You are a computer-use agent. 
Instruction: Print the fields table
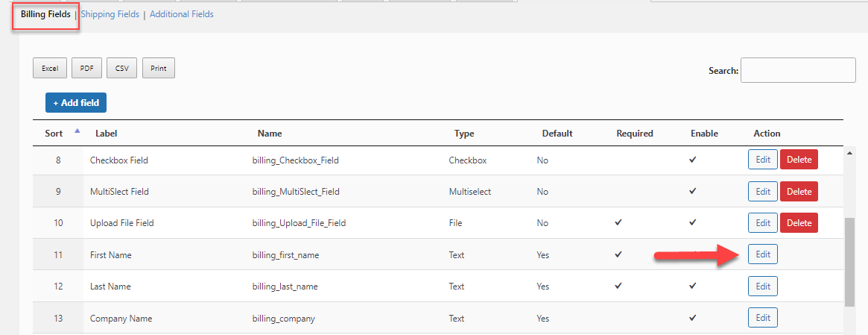coord(159,69)
